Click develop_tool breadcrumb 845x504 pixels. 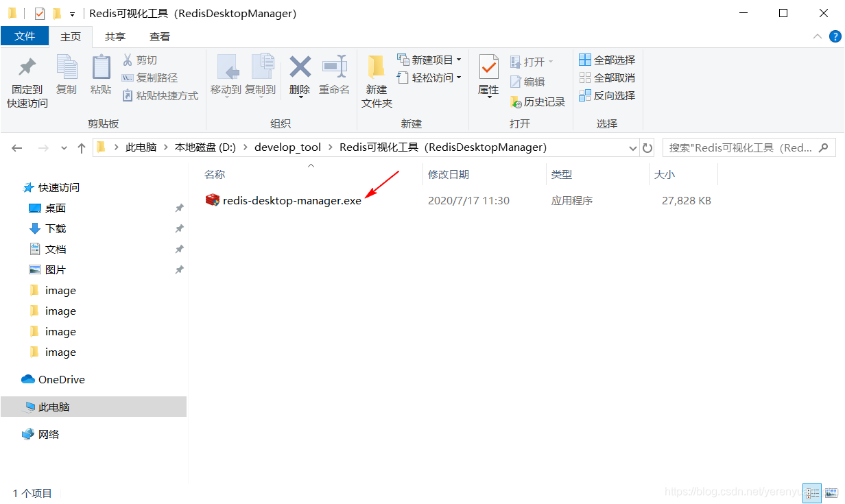pyautogui.click(x=287, y=147)
